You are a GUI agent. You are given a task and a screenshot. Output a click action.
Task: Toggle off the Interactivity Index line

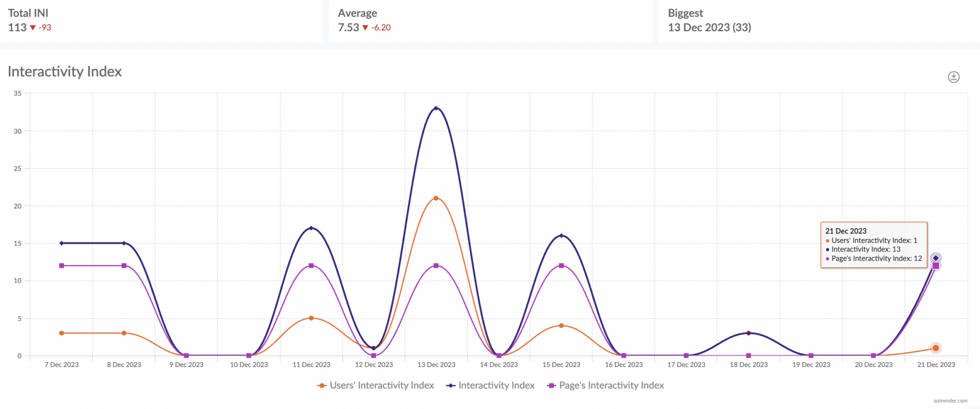[x=496, y=385]
